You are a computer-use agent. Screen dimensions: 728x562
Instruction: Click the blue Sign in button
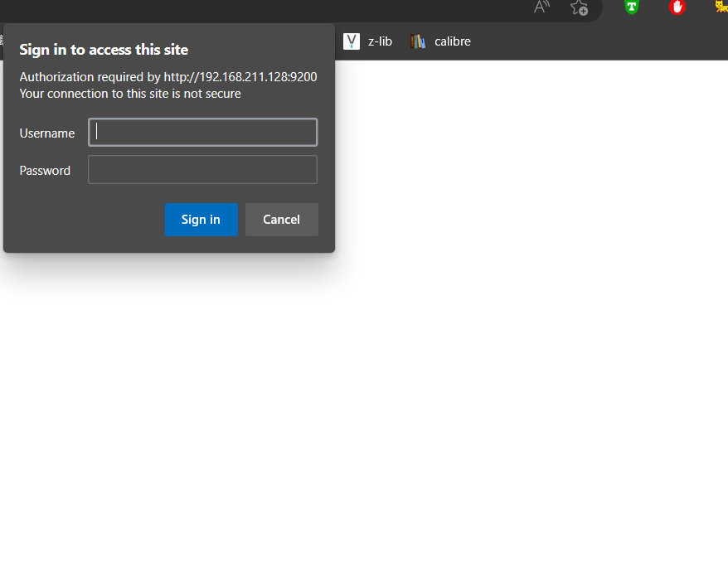coord(201,220)
